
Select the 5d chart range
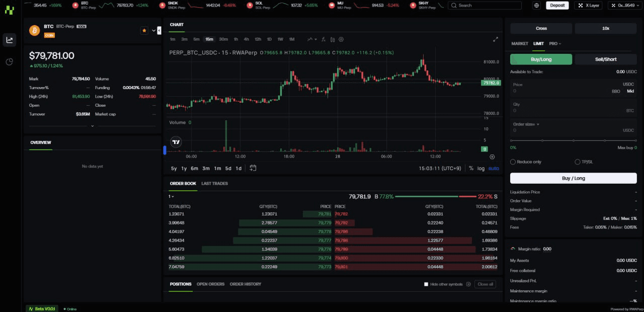click(228, 169)
